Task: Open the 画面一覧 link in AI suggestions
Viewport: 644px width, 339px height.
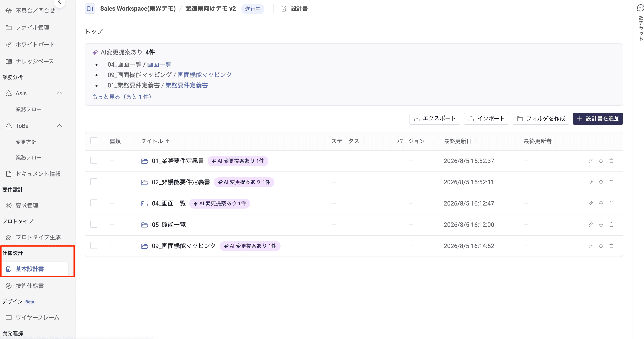Action: [159, 64]
